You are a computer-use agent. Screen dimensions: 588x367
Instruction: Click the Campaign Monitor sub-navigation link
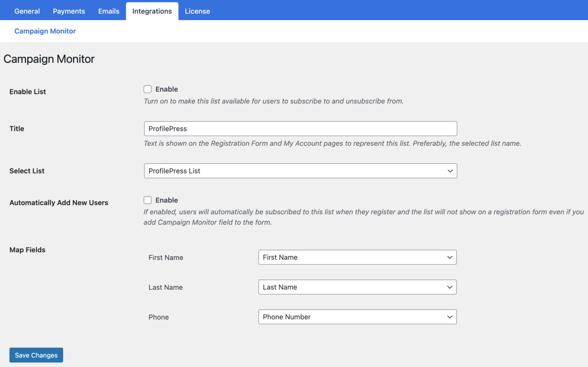[x=45, y=31]
